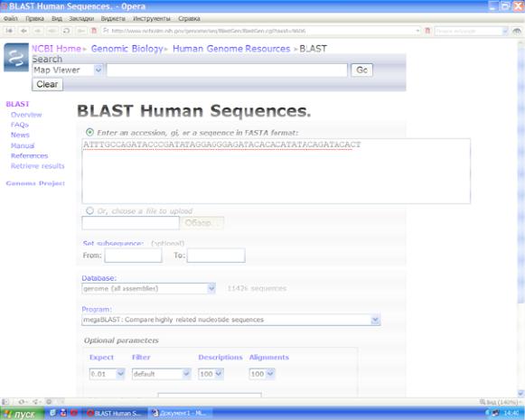525x420 pixels.
Task: Reload the page with the refresh icon
Action: (66, 31)
